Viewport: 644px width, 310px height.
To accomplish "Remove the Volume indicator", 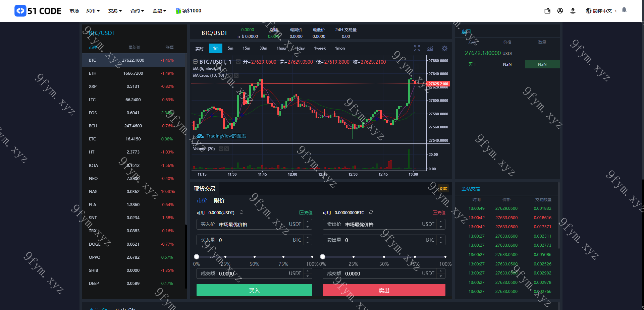I will 227,149.
